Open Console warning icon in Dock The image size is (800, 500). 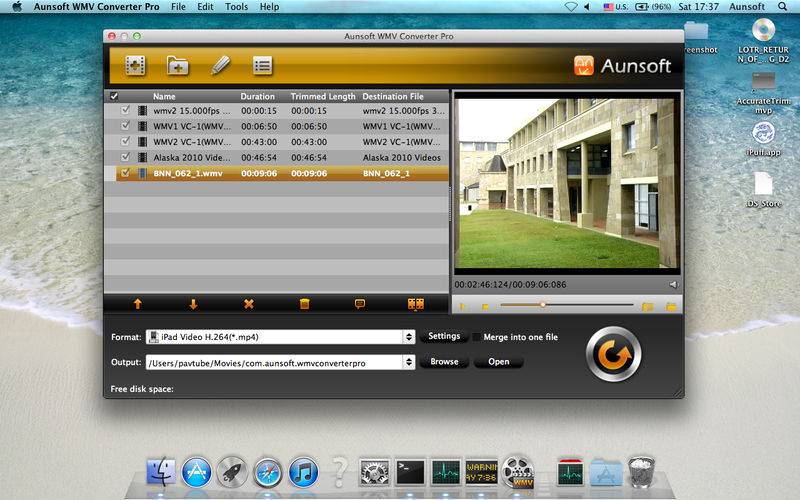pyautogui.click(x=482, y=472)
